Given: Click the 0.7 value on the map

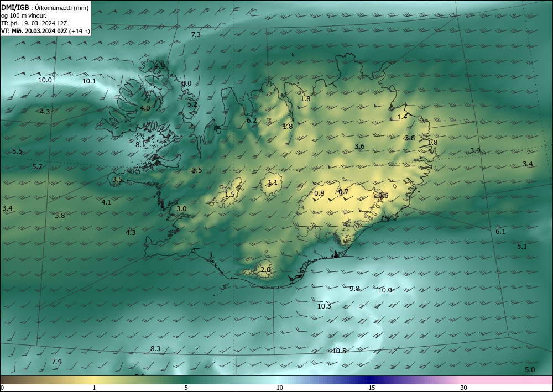Looking at the screenshot, I should pyautogui.click(x=343, y=192).
